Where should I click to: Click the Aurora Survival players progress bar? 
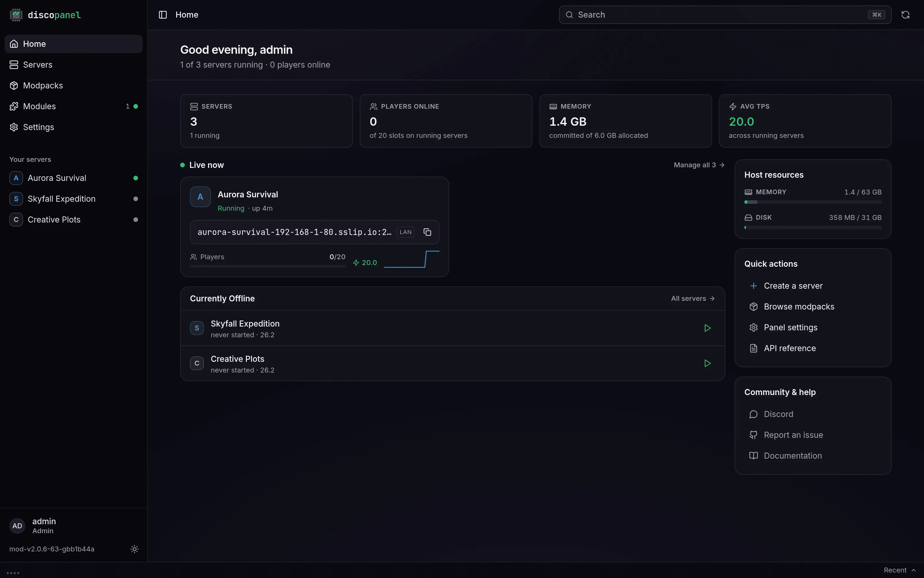268,266
